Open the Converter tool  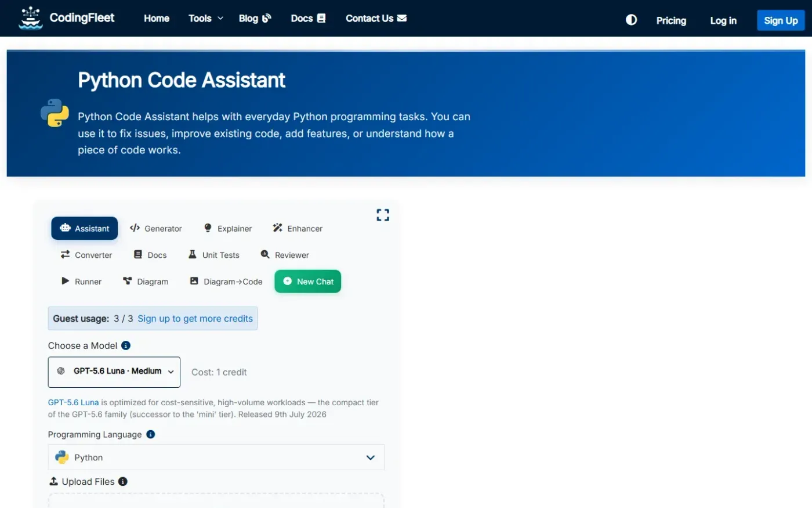[86, 255]
